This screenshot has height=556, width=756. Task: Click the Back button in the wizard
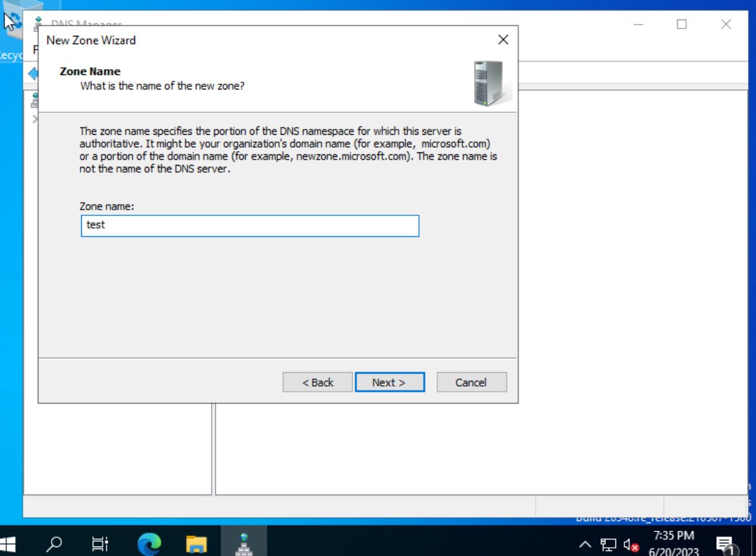coord(317,382)
